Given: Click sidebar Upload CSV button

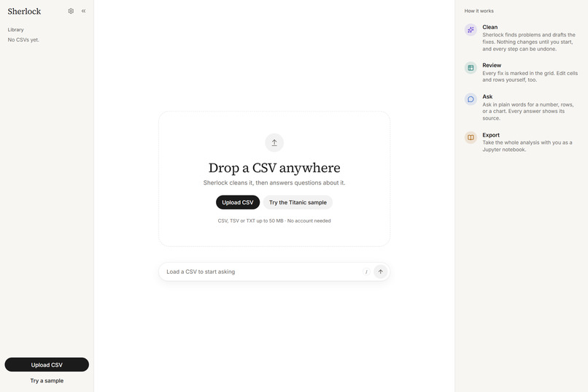Looking at the screenshot, I should [47, 364].
